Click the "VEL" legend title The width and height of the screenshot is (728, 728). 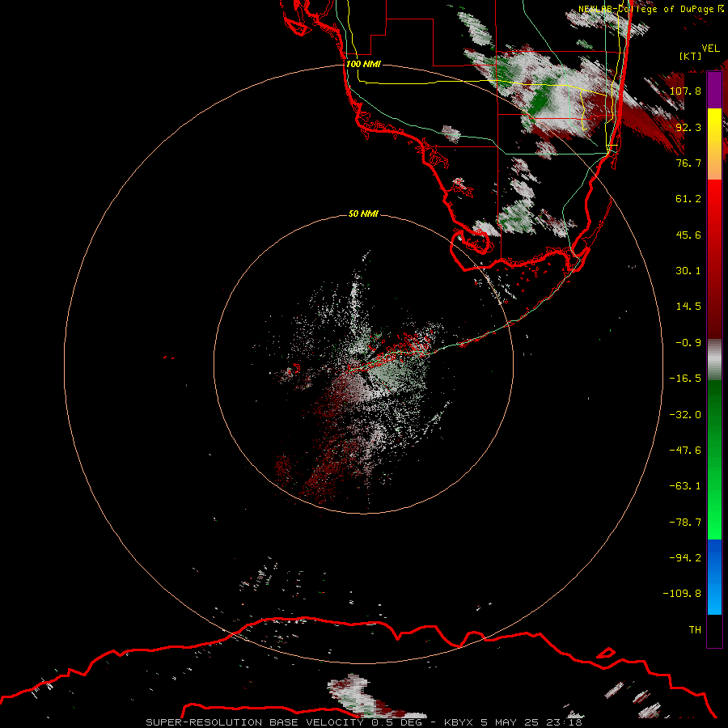(710, 49)
